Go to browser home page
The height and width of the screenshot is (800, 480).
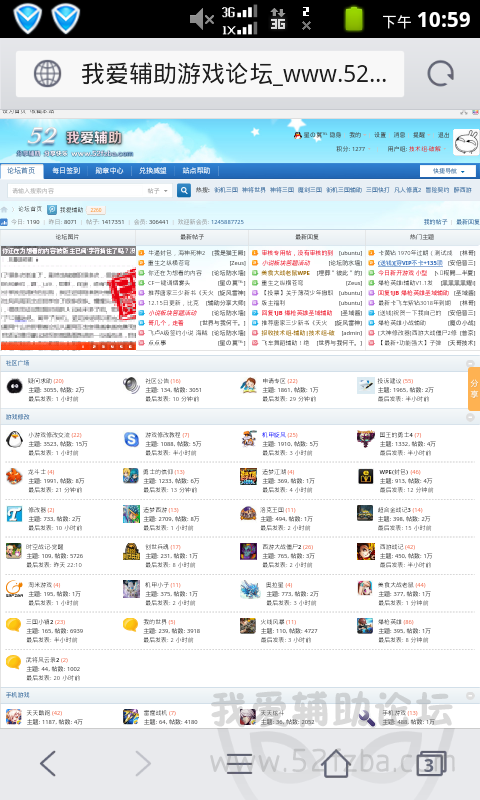tap(335, 763)
